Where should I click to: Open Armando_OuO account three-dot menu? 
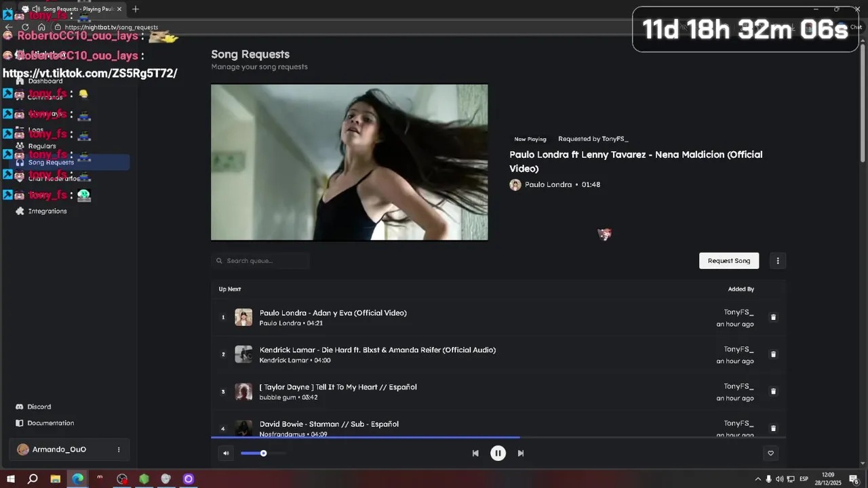(119, 449)
